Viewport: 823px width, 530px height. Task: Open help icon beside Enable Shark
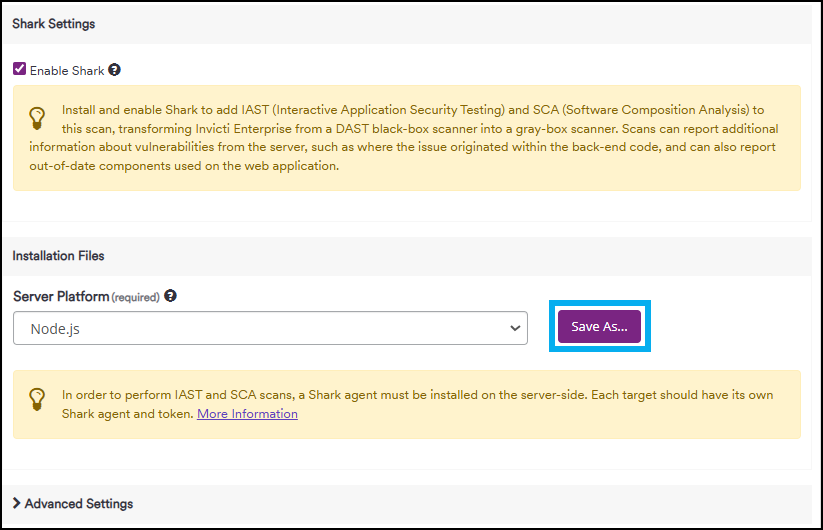tap(115, 70)
